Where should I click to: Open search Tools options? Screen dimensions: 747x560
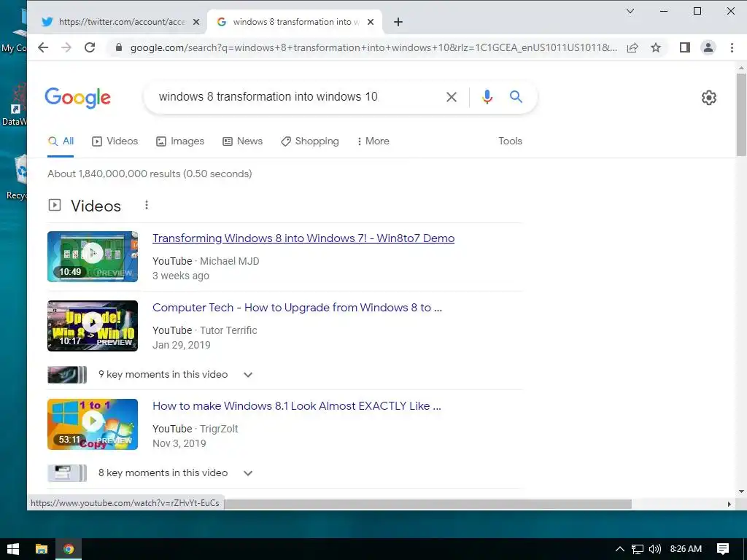click(x=510, y=141)
